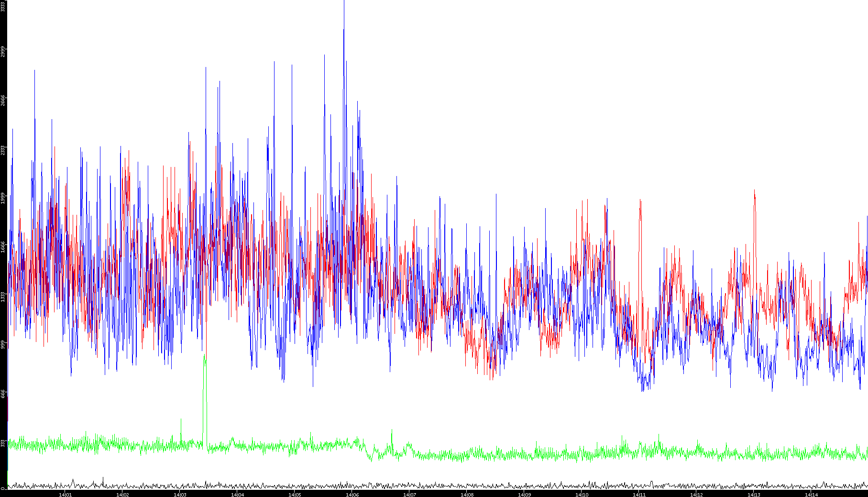Click the 999 value on the vertical axis
Viewport: 868px width, 497px height.
tap(3, 344)
